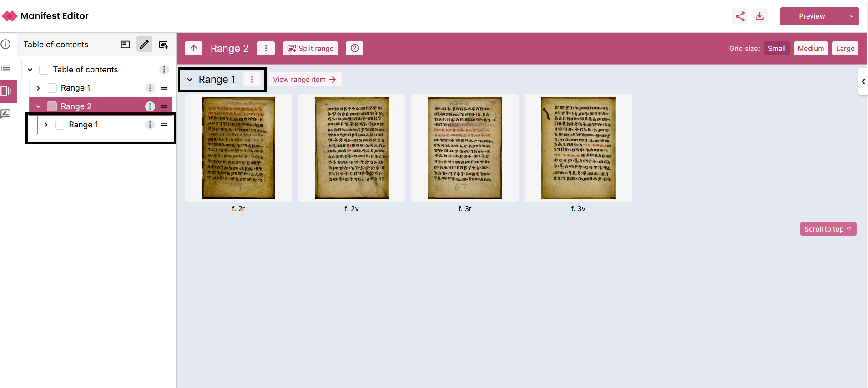Toggle the Range 2 checkbox in tree
This screenshot has height=388, width=868.
click(x=52, y=106)
